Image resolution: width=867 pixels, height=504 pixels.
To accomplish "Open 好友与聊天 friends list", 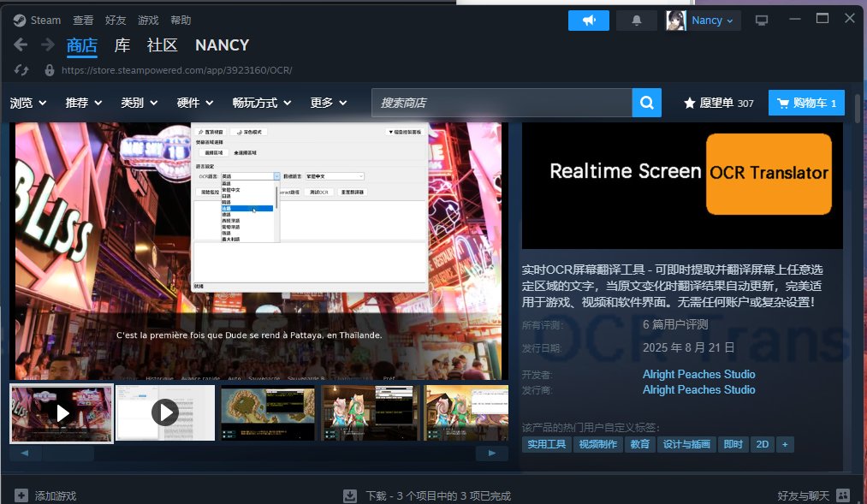I will [804, 495].
